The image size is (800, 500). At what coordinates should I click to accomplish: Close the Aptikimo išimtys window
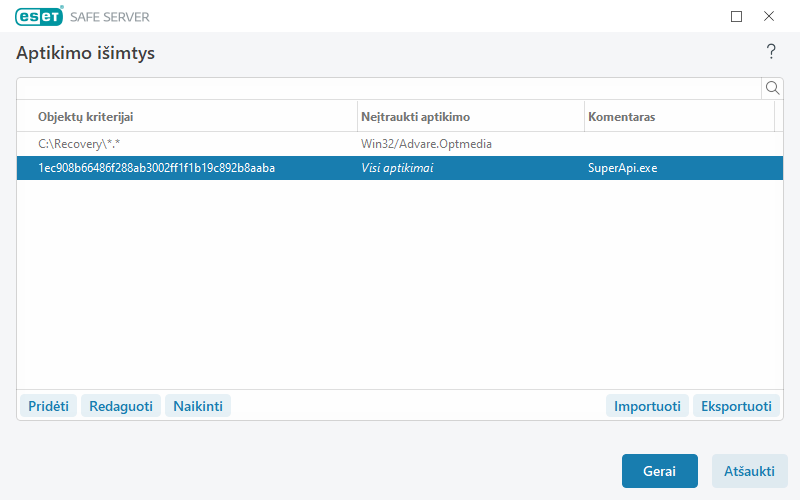click(x=769, y=16)
